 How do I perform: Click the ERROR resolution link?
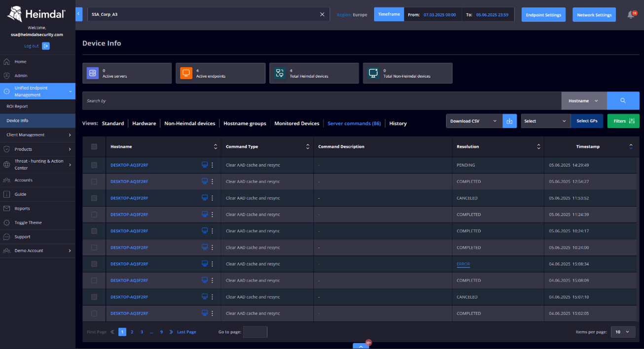pos(463,264)
